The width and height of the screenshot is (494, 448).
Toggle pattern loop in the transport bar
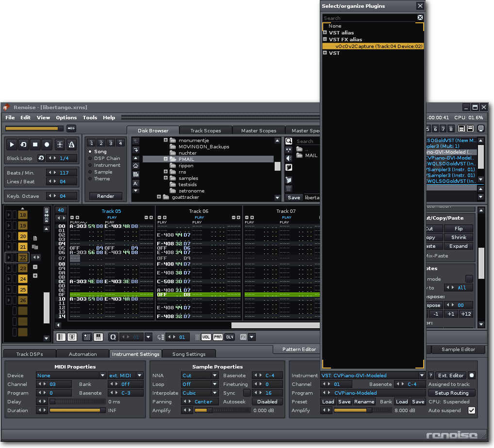pyautogui.click(x=23, y=144)
